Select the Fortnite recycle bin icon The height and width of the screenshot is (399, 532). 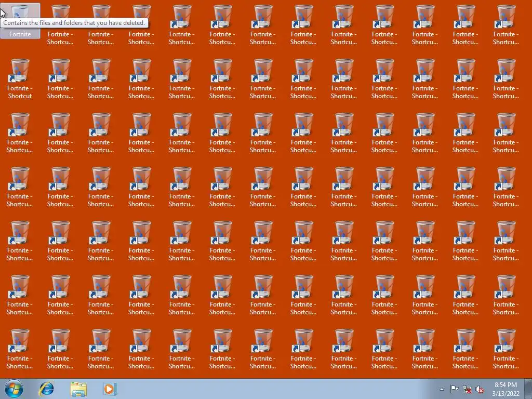pos(20,21)
